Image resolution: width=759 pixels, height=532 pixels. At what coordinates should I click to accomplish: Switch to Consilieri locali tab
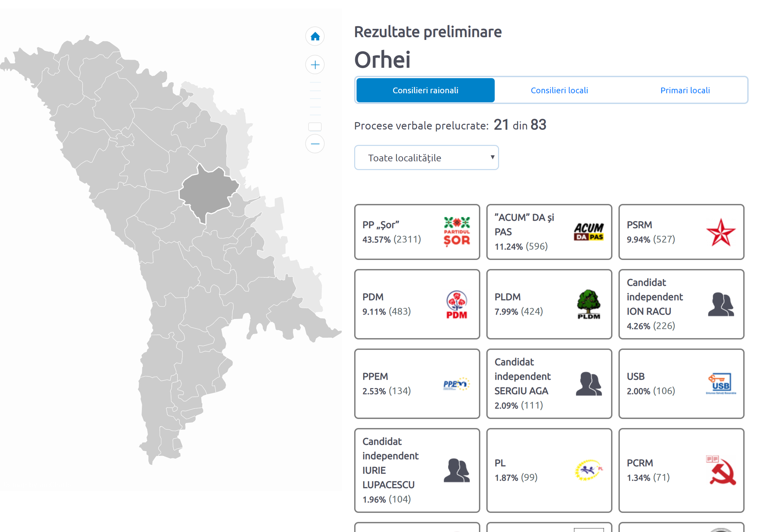tap(559, 90)
